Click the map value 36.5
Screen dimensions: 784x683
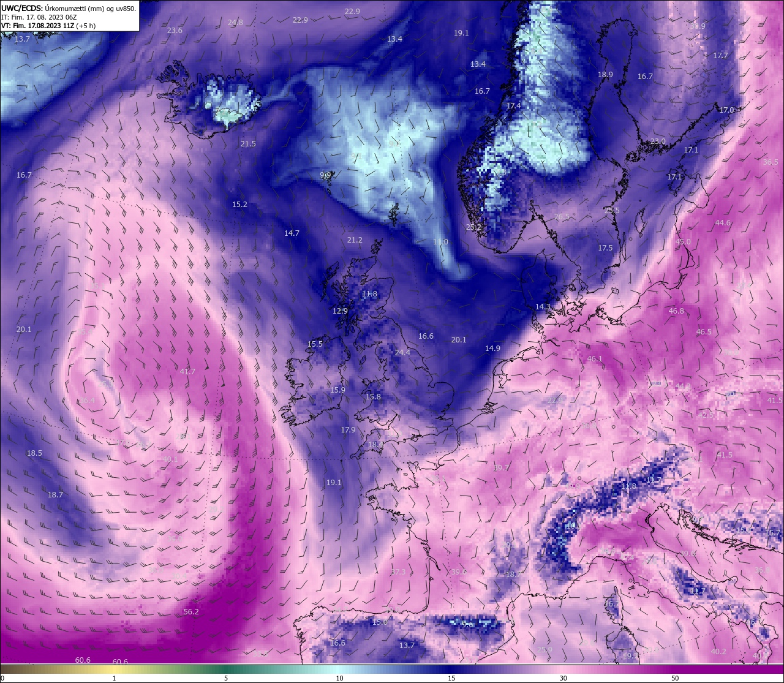(x=771, y=162)
